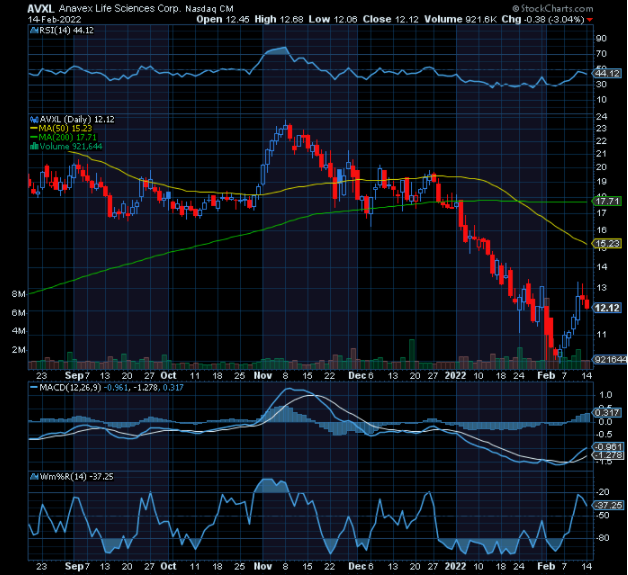Click the -1.278 MACD signal axis tag

tap(608, 455)
